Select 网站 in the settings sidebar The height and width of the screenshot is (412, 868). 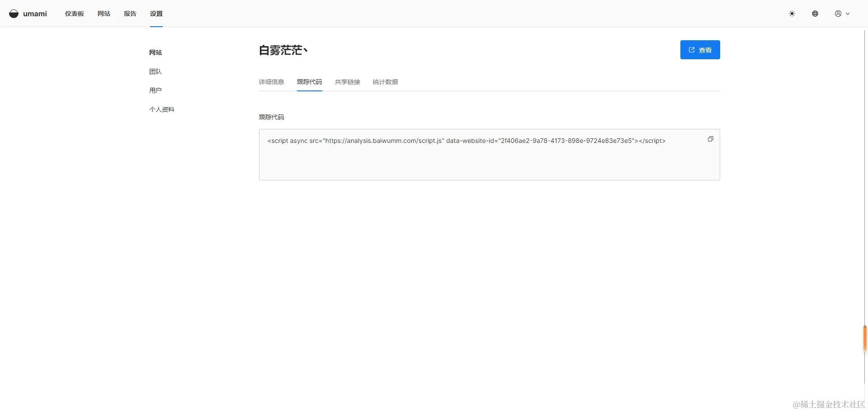pyautogui.click(x=156, y=52)
